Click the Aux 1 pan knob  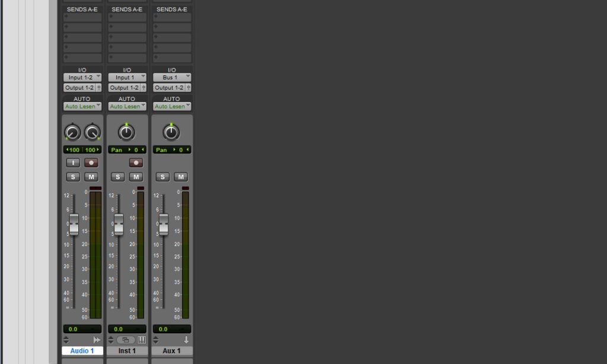coord(171,132)
